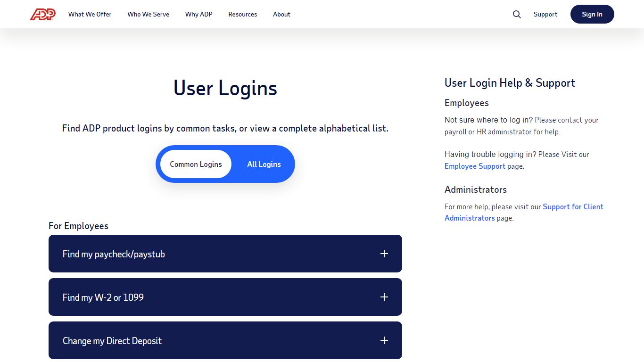Image resolution: width=644 pixels, height=362 pixels.
Task: Go to the Support link in header
Action: point(545,14)
